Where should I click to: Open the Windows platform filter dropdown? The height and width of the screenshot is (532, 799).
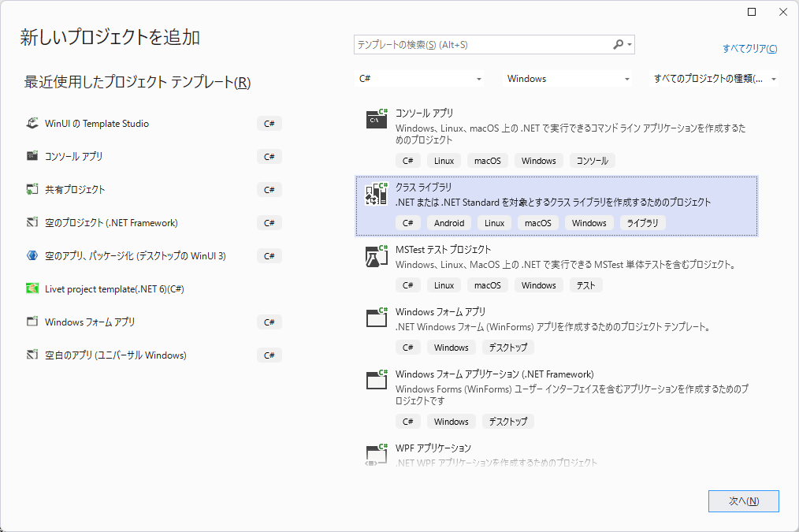[567, 79]
